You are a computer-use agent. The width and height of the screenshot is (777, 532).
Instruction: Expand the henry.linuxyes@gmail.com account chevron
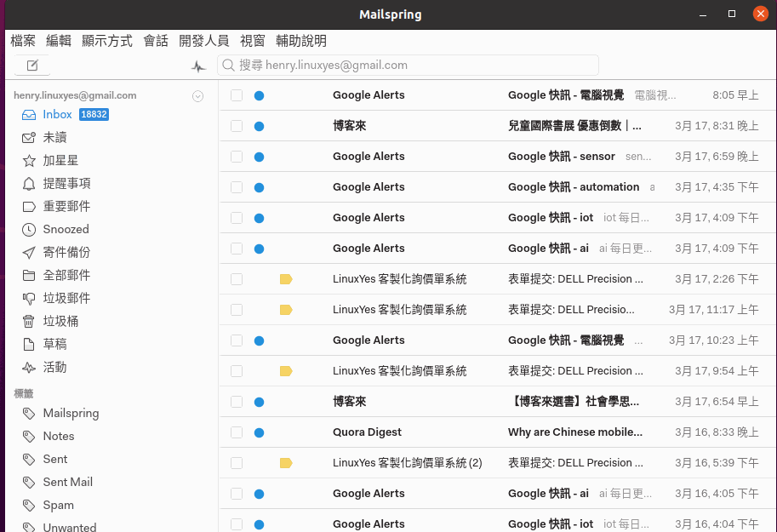click(x=197, y=96)
